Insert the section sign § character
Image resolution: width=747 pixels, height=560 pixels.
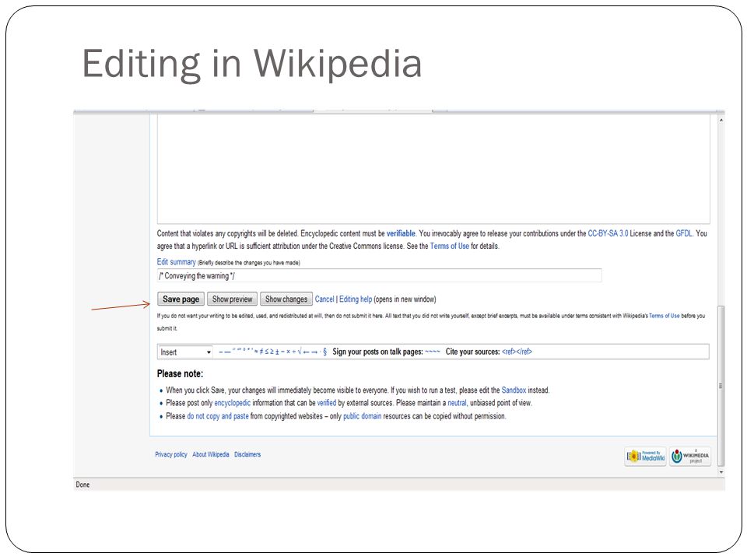[325, 352]
